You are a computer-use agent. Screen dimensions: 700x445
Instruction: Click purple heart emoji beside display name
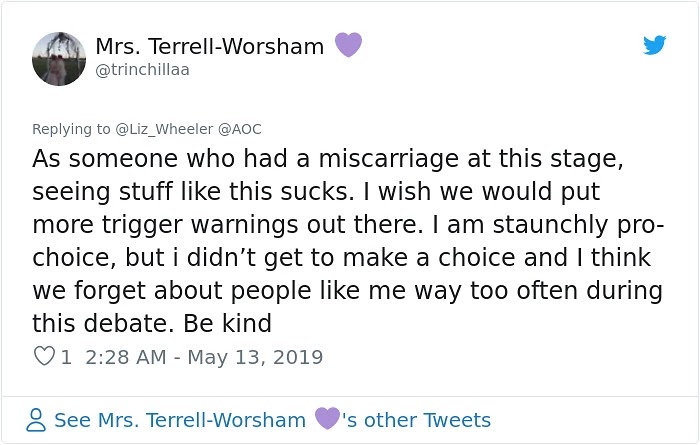347,45
